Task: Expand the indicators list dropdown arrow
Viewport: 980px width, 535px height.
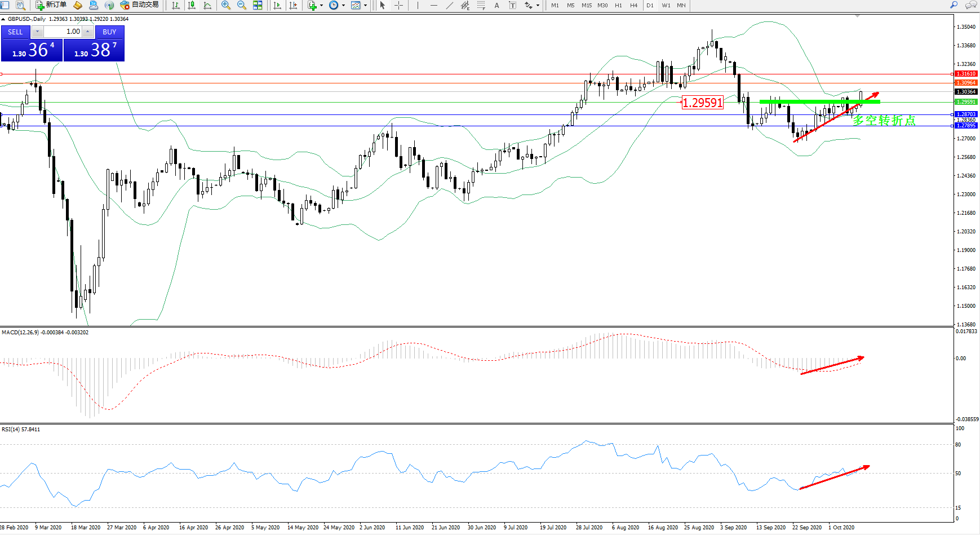Action: (321, 5)
